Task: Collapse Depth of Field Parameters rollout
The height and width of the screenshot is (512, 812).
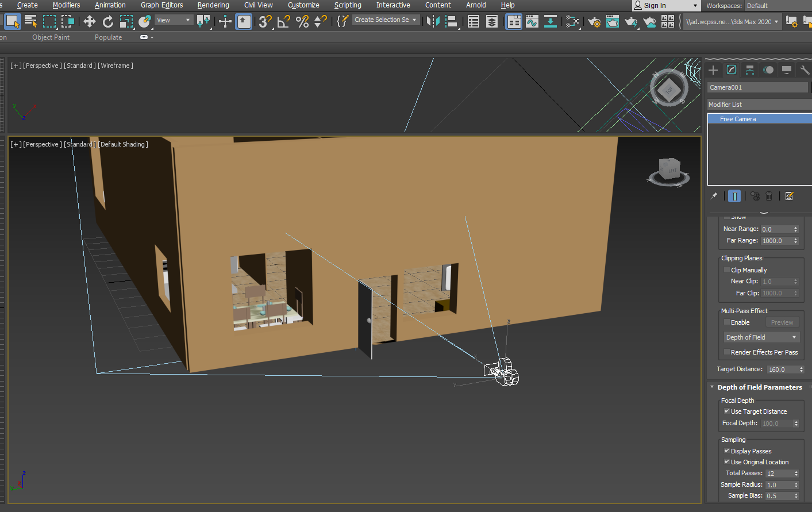Action: click(759, 387)
